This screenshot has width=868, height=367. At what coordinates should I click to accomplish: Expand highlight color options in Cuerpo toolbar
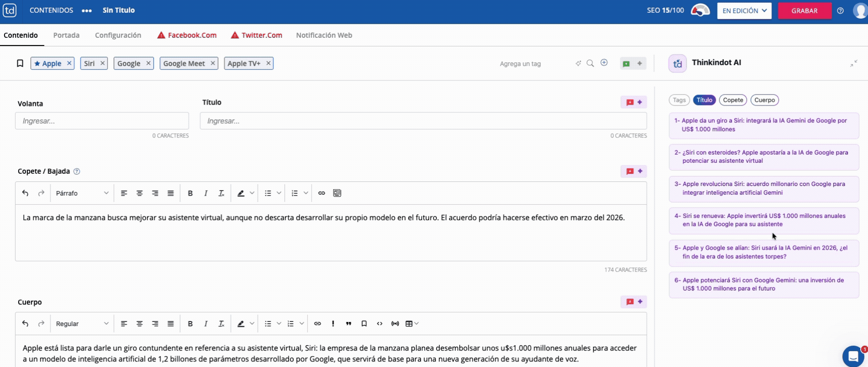[252, 324]
